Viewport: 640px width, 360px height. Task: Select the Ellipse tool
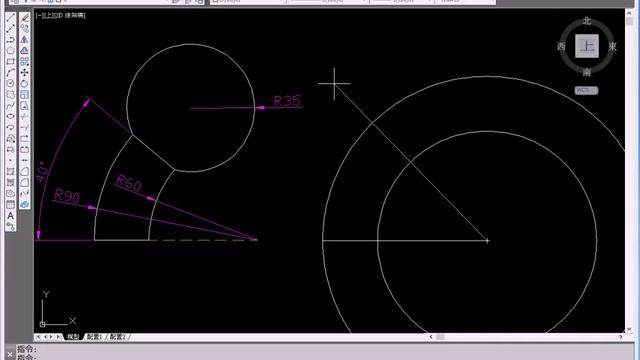(x=11, y=116)
